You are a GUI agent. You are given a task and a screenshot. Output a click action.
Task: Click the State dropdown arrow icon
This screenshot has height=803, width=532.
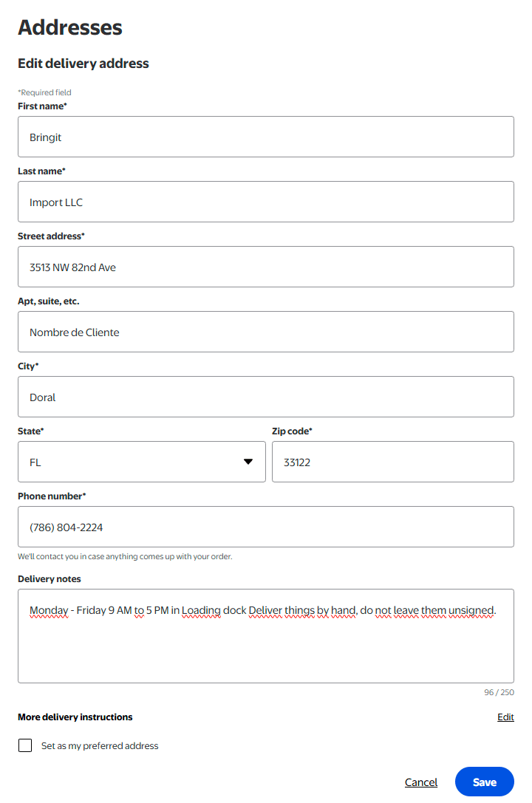coord(248,462)
